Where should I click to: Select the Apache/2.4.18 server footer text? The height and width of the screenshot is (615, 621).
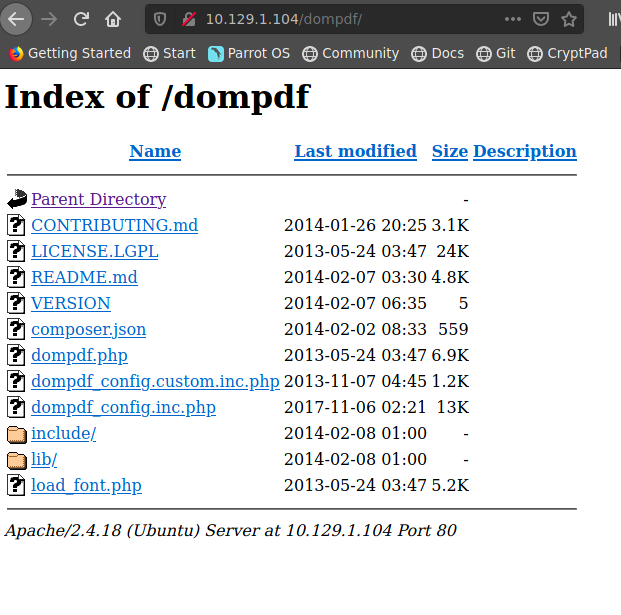230,530
